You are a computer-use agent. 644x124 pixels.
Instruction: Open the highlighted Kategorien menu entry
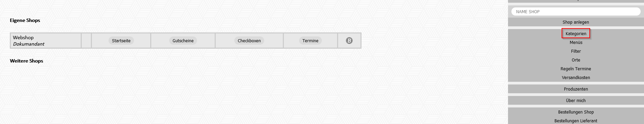click(x=576, y=33)
